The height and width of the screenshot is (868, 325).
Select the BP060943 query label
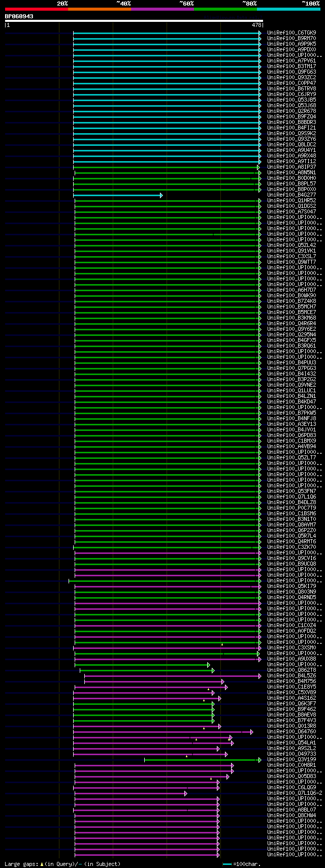tap(19, 16)
